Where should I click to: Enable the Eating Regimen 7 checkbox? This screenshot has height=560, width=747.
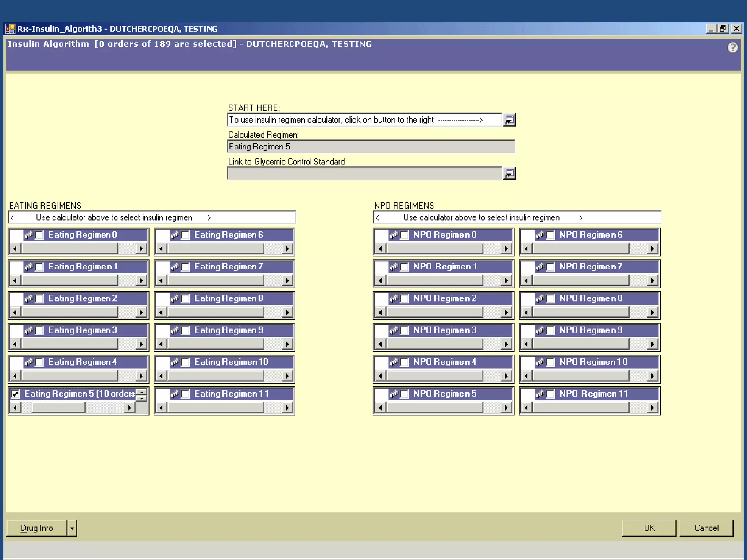click(x=186, y=267)
